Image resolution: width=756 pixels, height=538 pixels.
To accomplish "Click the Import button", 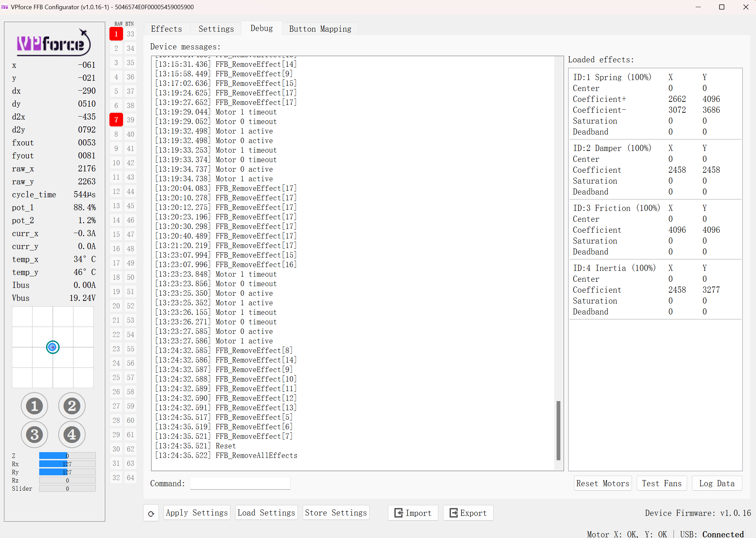I will point(413,513).
